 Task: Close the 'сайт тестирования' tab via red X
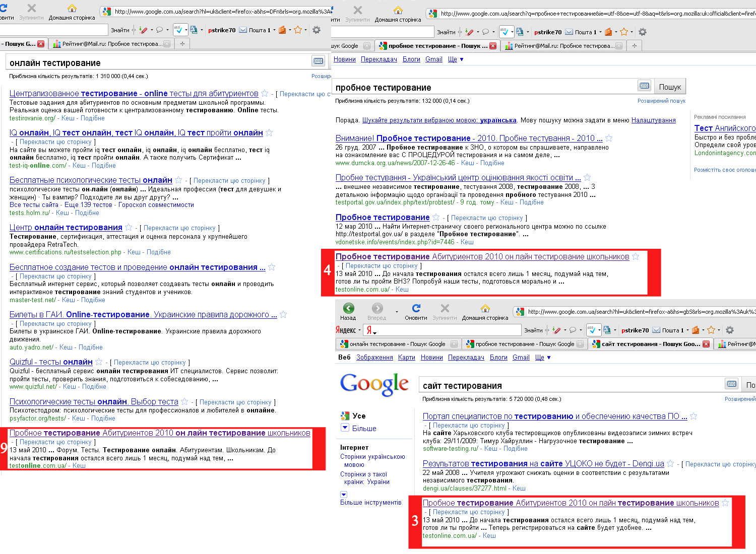pos(706,344)
